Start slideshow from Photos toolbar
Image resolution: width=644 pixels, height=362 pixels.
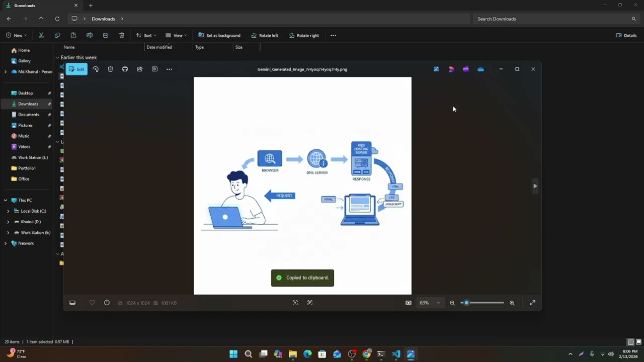[154, 69]
